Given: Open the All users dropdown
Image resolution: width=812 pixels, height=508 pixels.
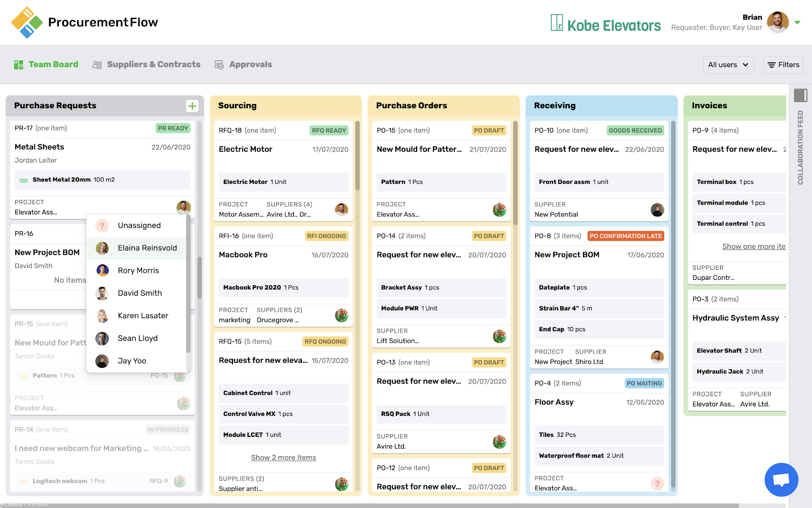Looking at the screenshot, I should (728, 65).
